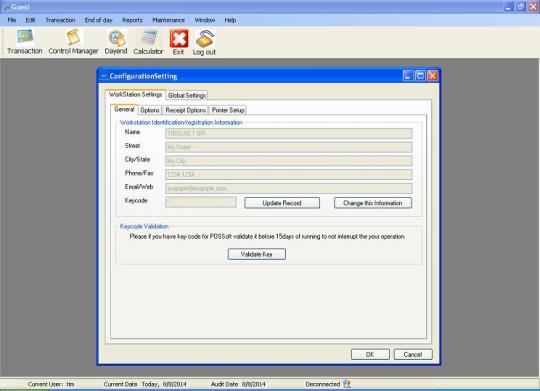
Task: Click the Street input field
Action: tap(289, 147)
